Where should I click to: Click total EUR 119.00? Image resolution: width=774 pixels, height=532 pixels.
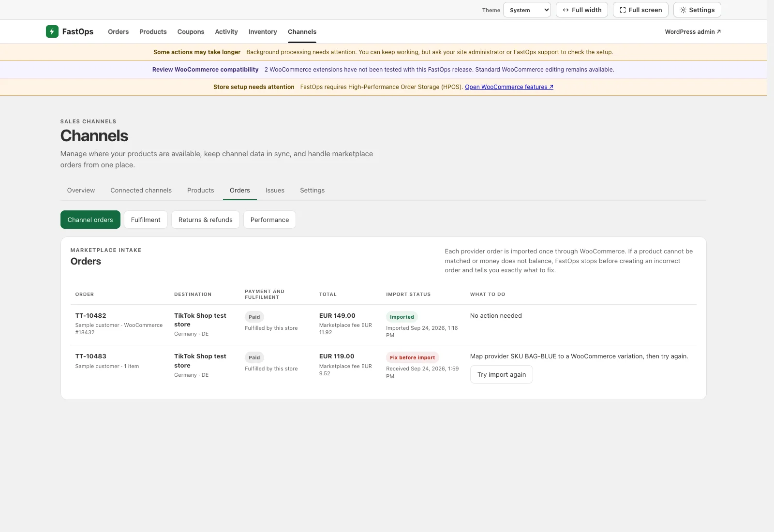point(337,356)
